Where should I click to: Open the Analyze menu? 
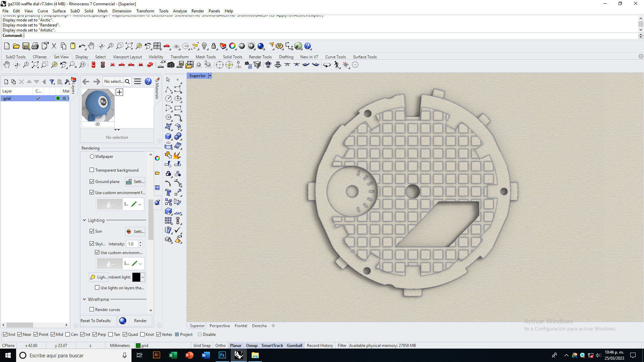pyautogui.click(x=180, y=11)
